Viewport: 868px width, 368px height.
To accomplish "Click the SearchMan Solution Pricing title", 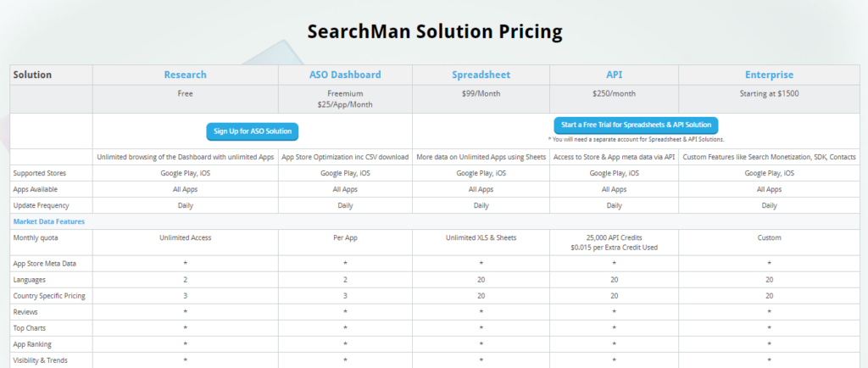I will point(435,31).
